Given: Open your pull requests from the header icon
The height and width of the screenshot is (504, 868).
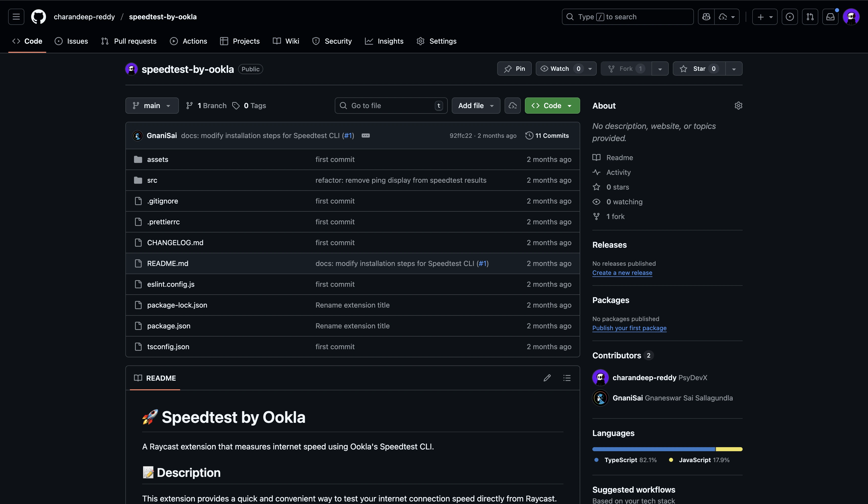Looking at the screenshot, I should [810, 16].
